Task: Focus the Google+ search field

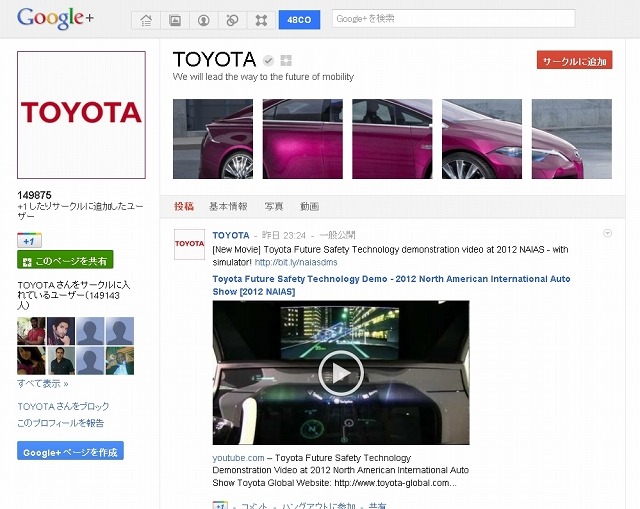Action: 453,18
